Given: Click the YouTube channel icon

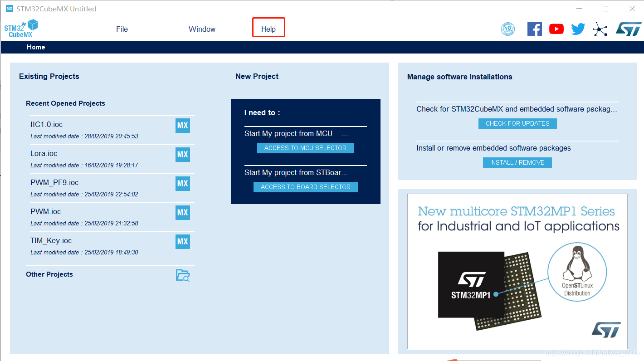Looking at the screenshot, I should 556,29.
